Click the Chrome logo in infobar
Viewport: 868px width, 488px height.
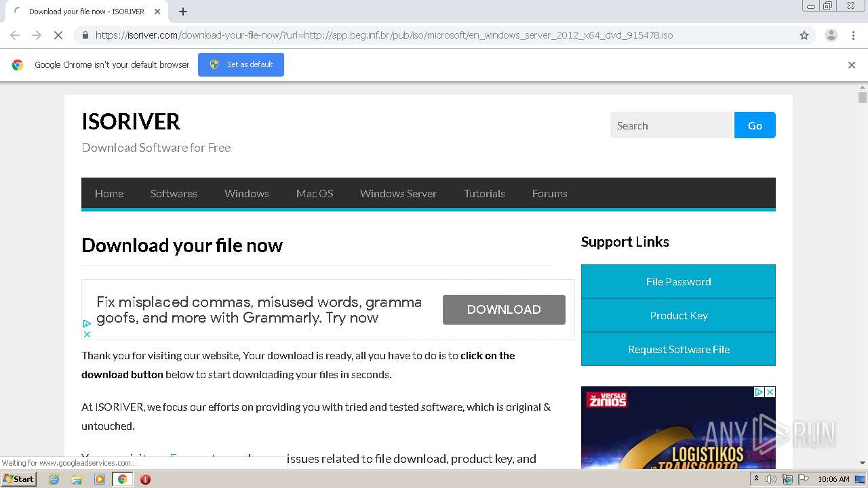(18, 65)
